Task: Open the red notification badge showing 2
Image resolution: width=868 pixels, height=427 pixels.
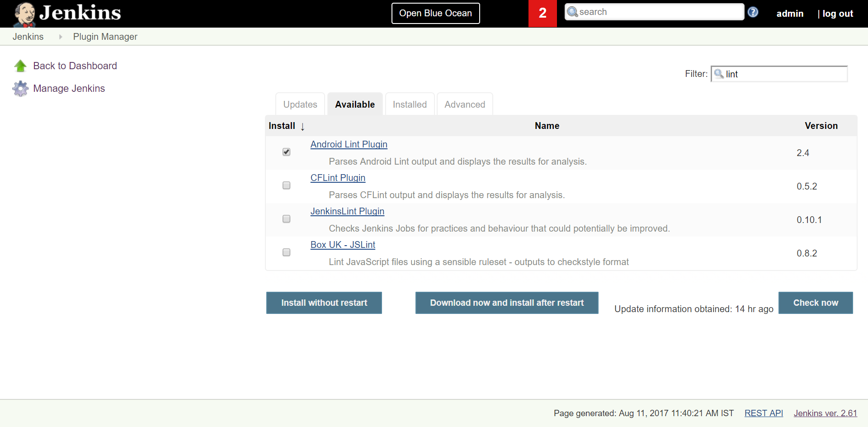Action: [542, 14]
